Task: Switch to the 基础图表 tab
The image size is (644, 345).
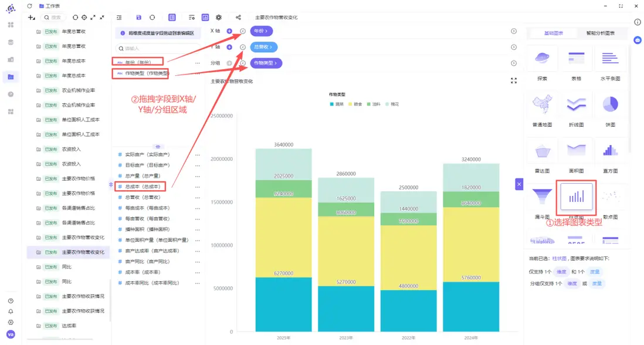Action: [x=553, y=33]
